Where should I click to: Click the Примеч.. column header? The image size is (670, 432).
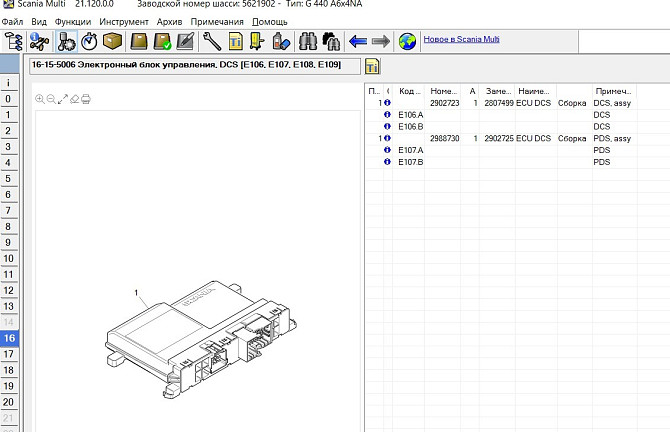click(614, 91)
